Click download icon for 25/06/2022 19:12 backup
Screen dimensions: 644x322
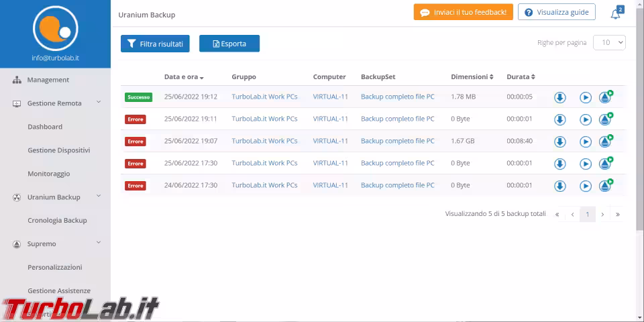click(x=560, y=98)
